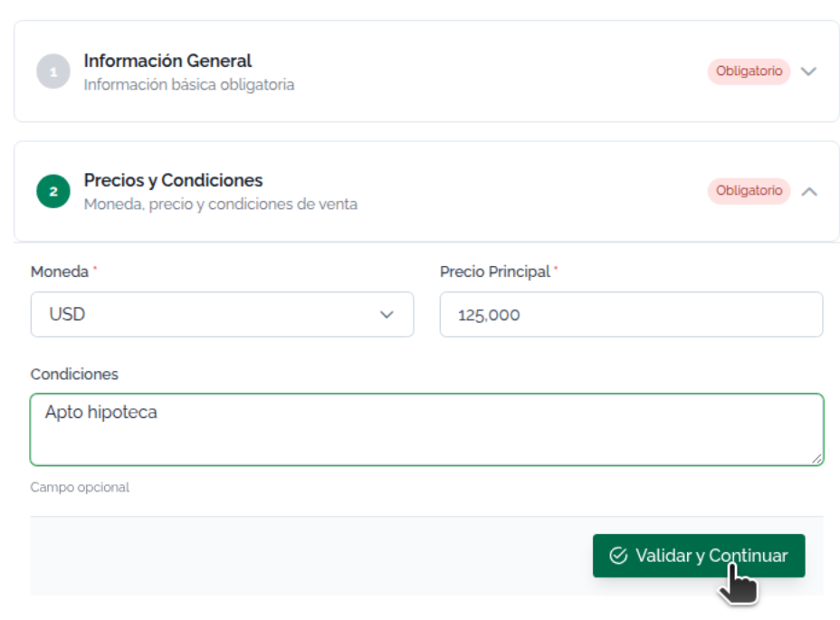Click the Condiciones label
This screenshot has width=840, height=620.
pyautogui.click(x=74, y=374)
